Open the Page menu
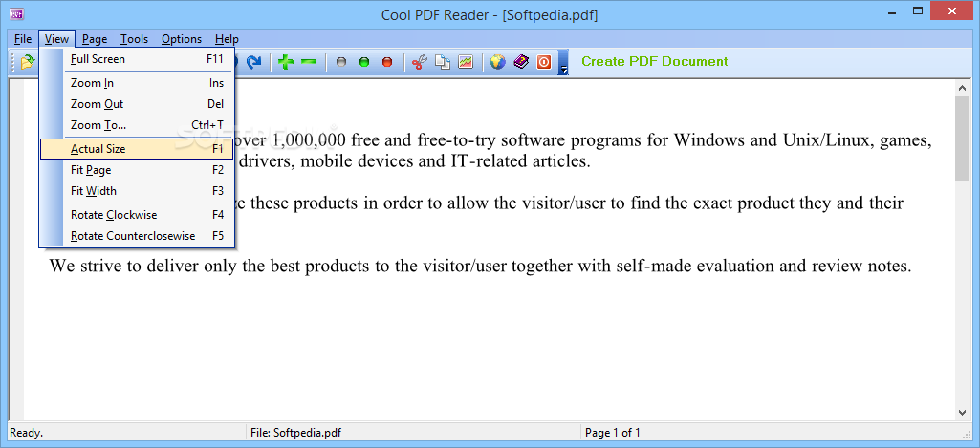 click(x=95, y=39)
